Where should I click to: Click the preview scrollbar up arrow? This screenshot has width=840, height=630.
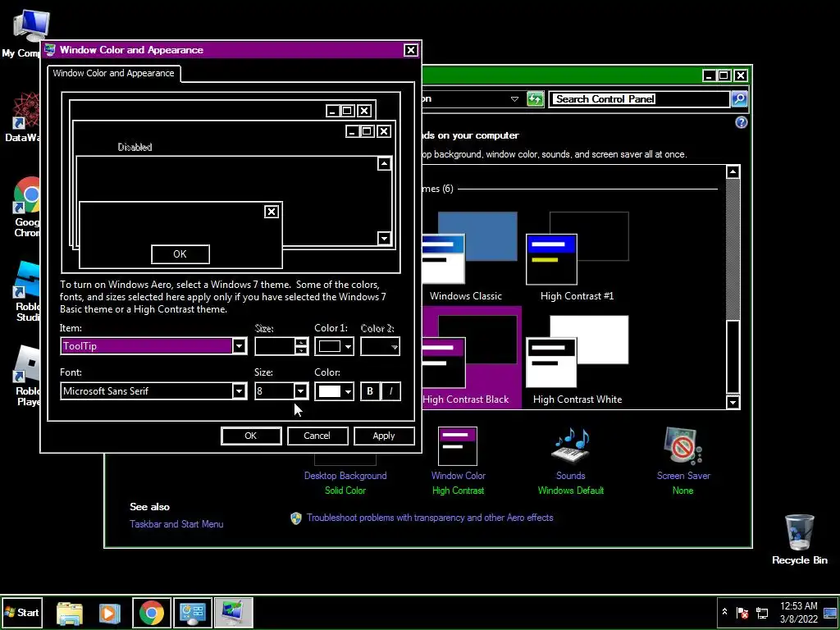tap(384, 163)
